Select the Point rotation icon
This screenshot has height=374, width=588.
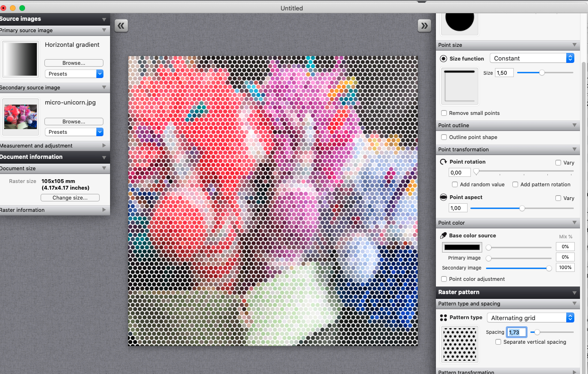[443, 161]
